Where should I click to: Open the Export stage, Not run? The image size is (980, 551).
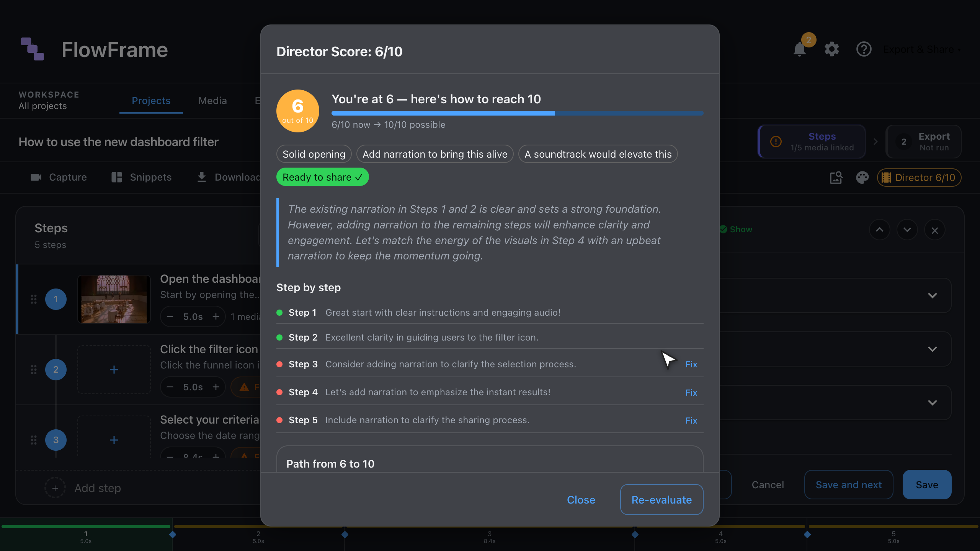point(923,142)
